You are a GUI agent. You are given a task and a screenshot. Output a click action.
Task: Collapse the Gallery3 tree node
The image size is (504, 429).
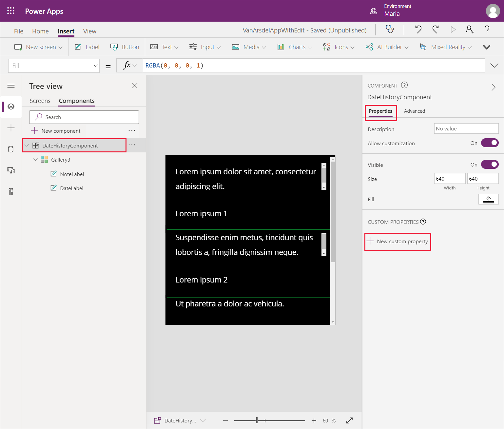(36, 159)
